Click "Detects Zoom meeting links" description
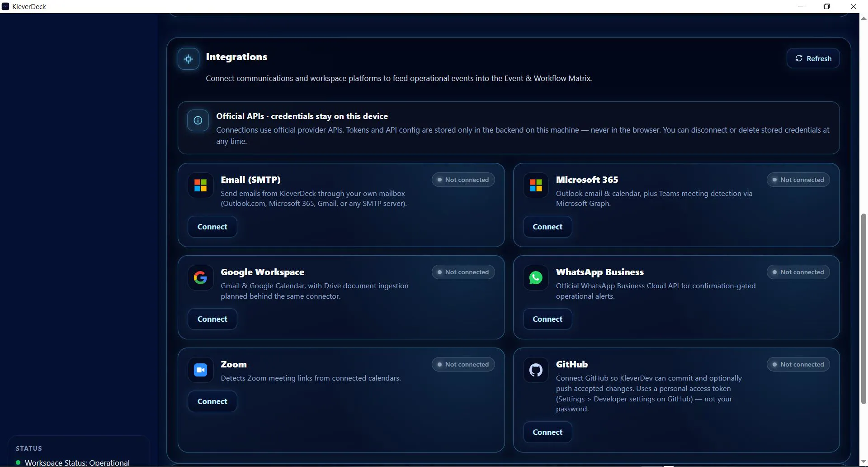Viewport: 868px width, 467px height. tap(311, 378)
